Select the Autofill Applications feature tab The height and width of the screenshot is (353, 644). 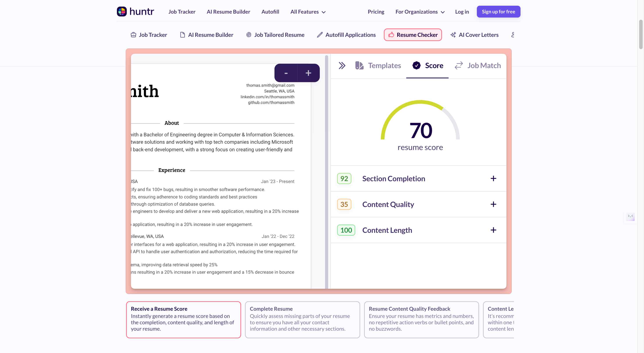pyautogui.click(x=346, y=35)
